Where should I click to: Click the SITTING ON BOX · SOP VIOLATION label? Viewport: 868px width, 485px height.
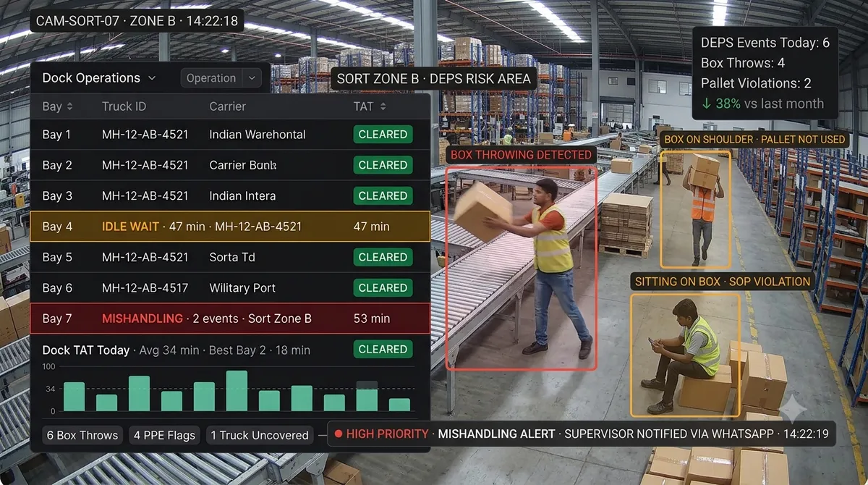pos(723,281)
